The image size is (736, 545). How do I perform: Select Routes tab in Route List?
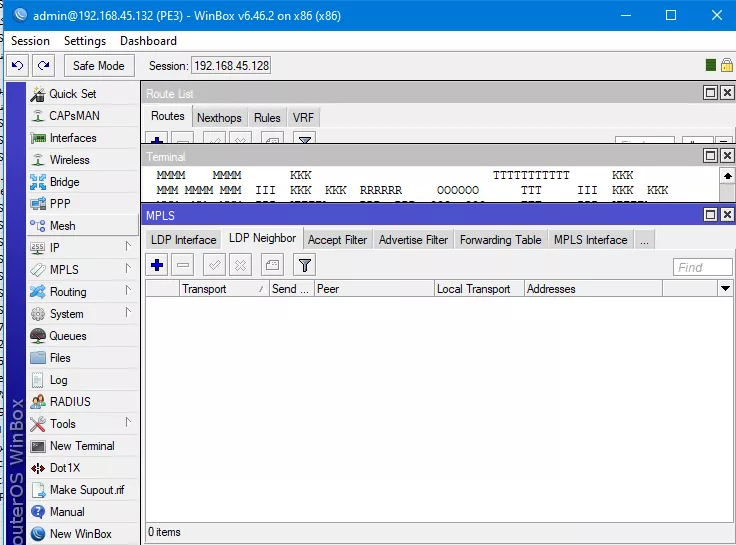click(x=168, y=116)
